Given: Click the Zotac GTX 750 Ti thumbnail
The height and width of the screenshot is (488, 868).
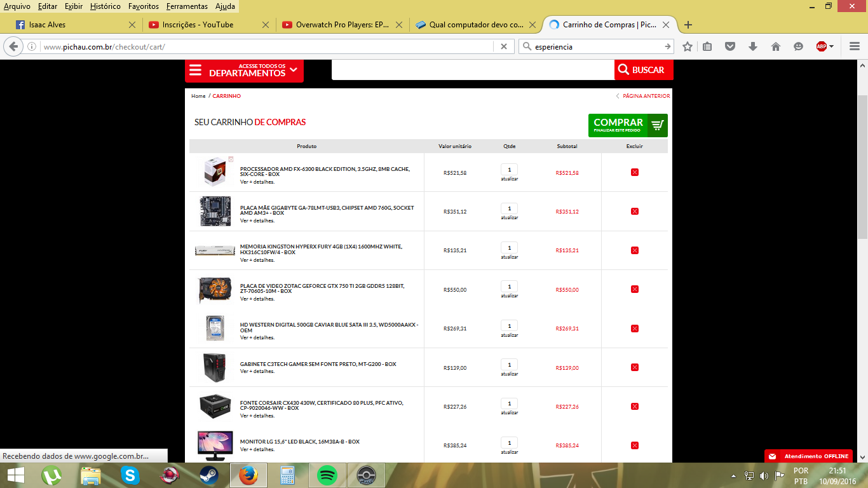Looking at the screenshot, I should (215, 290).
